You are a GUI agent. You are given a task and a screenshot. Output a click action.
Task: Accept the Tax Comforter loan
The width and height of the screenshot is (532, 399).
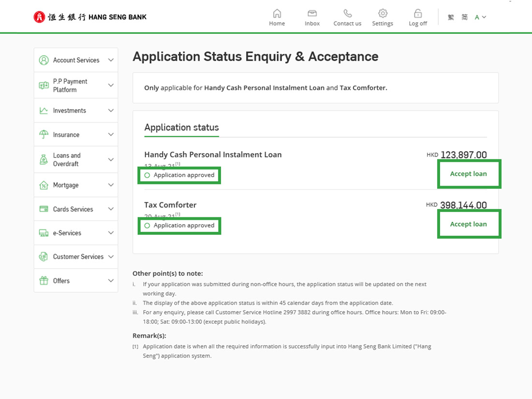click(x=468, y=224)
